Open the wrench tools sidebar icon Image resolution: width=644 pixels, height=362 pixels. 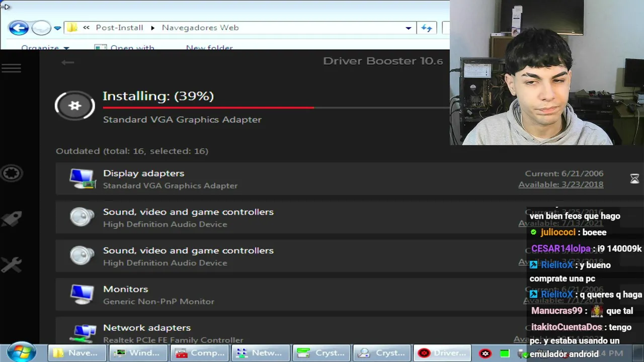(11, 264)
